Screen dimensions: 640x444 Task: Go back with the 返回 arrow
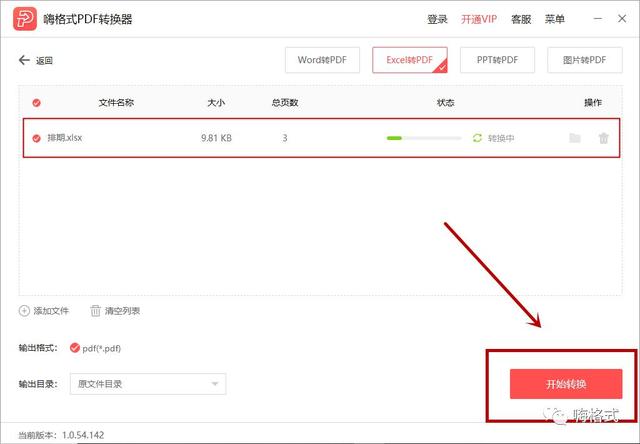[x=24, y=60]
